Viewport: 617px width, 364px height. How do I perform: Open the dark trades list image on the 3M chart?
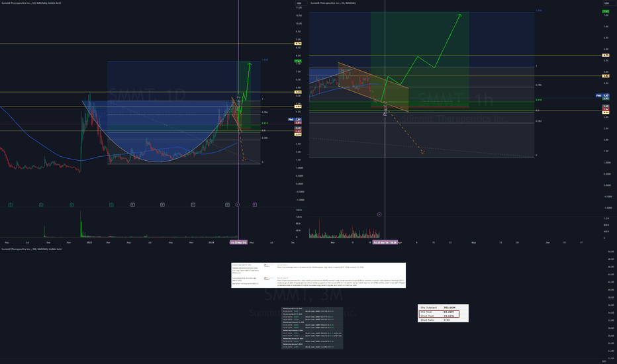point(312,328)
